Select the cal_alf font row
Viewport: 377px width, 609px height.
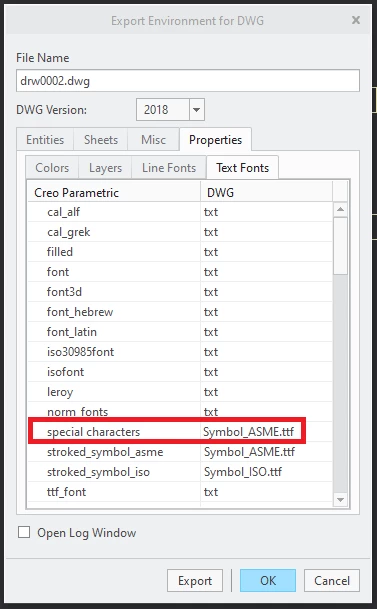tap(180, 212)
